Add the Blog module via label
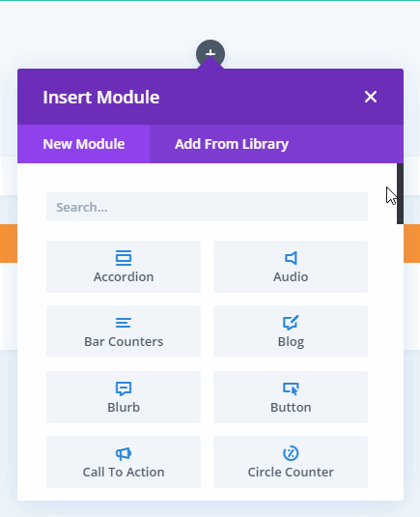420x517 pixels. 291,342
